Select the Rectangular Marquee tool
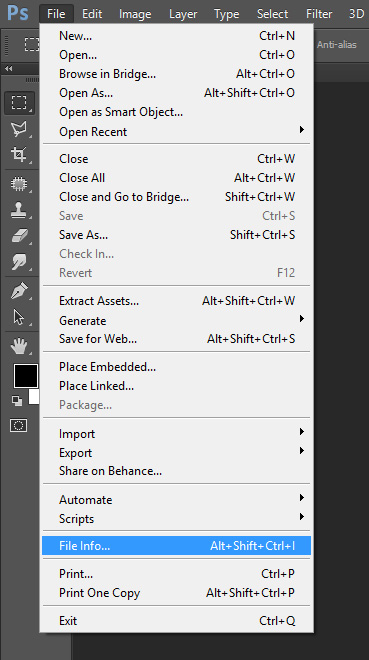 [19, 102]
